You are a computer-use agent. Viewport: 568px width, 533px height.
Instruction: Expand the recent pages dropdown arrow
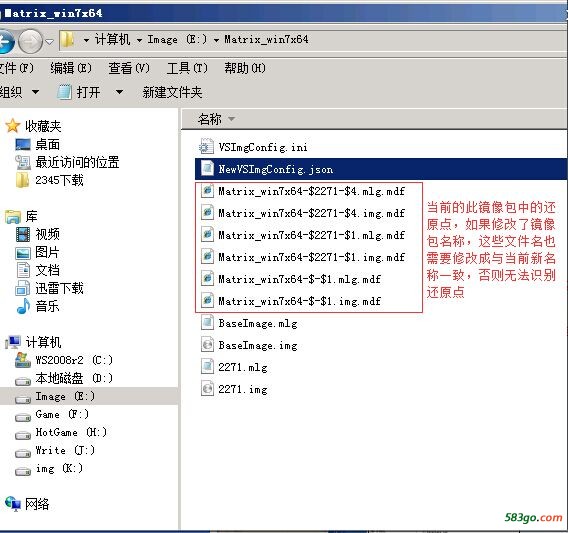[50, 41]
